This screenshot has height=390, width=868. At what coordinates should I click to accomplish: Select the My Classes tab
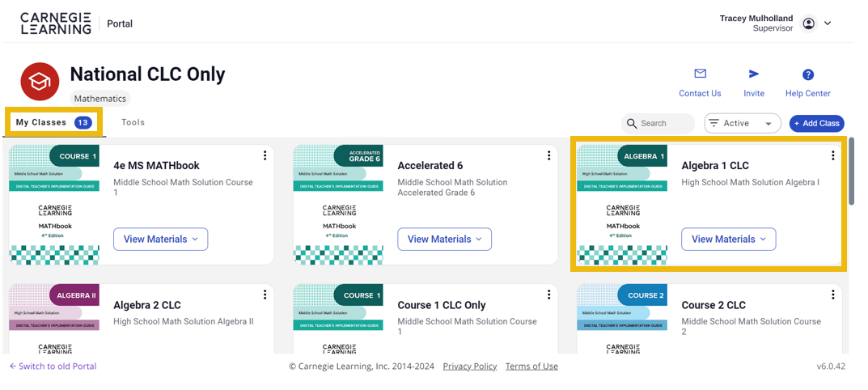coord(53,122)
